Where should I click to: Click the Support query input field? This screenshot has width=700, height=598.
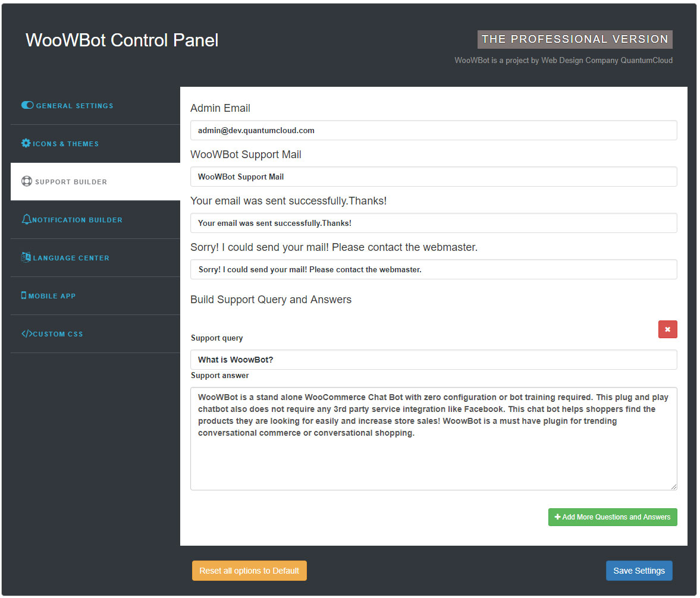pos(434,360)
